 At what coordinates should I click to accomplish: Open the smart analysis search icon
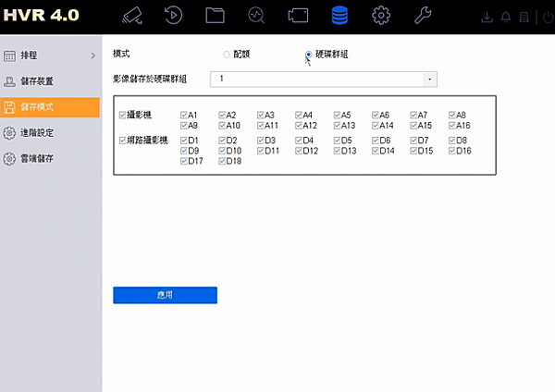click(x=256, y=16)
